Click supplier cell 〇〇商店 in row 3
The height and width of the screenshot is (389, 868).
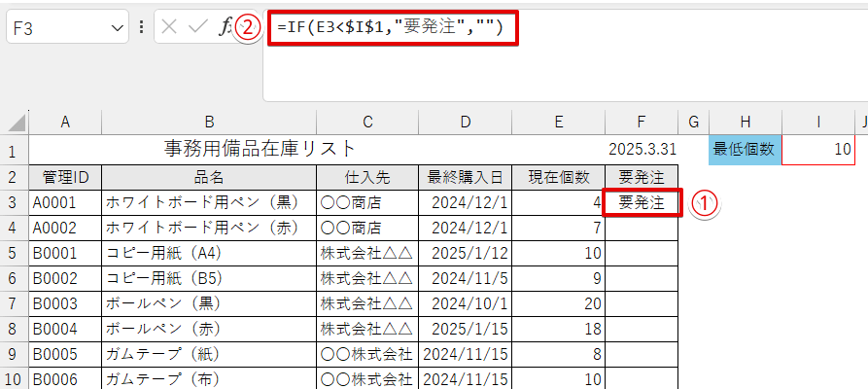coord(367,203)
